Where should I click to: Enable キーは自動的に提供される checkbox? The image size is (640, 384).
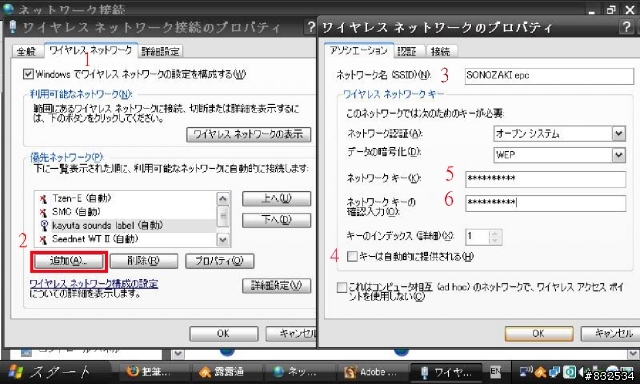[352, 256]
